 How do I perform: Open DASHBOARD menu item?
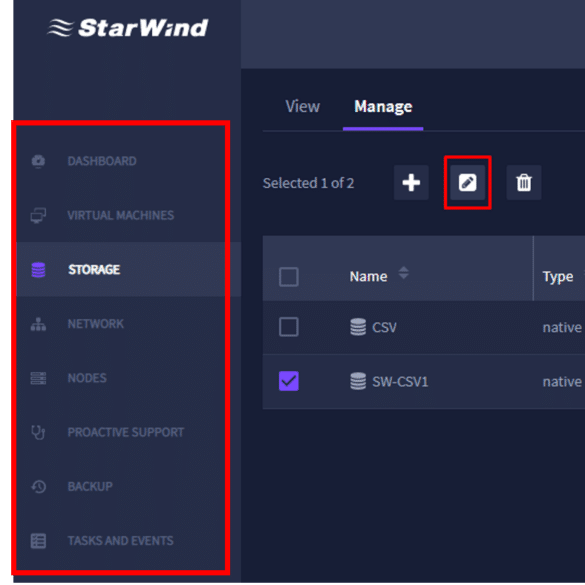(102, 161)
